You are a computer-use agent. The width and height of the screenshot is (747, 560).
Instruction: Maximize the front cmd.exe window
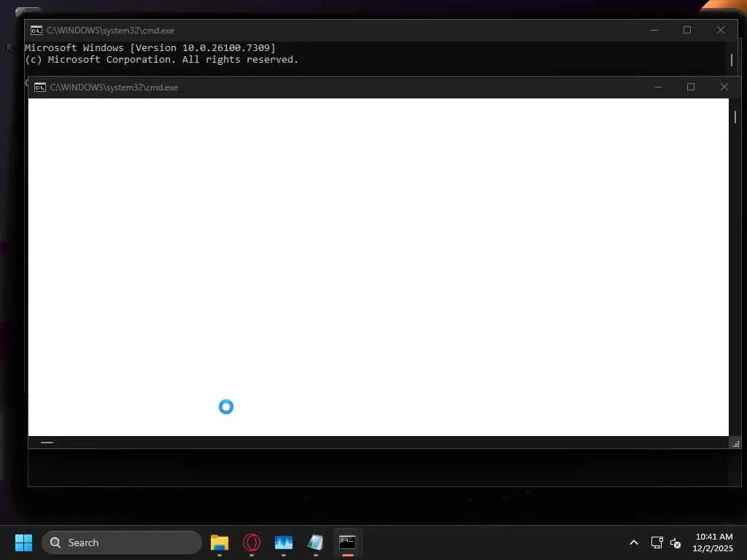point(690,87)
